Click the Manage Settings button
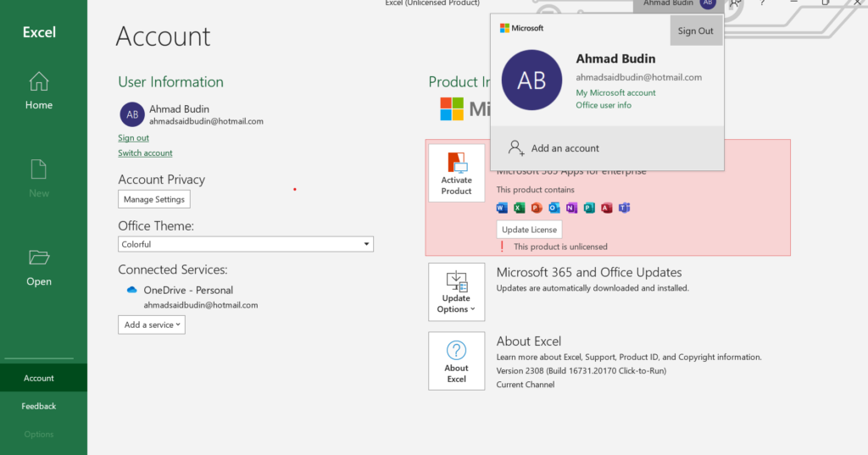The image size is (868, 455). (x=154, y=199)
